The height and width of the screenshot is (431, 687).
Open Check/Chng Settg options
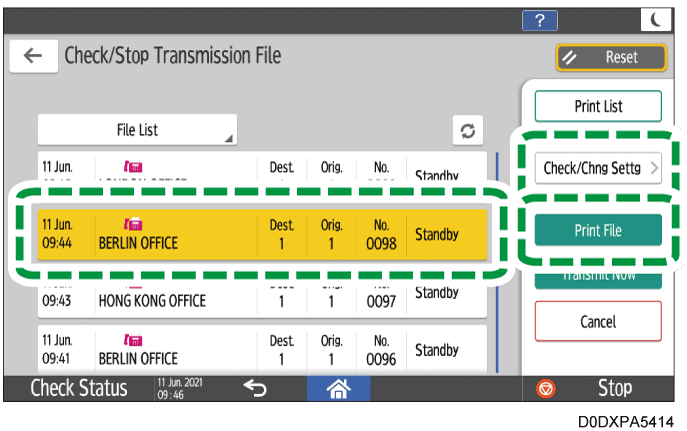pyautogui.click(x=598, y=168)
